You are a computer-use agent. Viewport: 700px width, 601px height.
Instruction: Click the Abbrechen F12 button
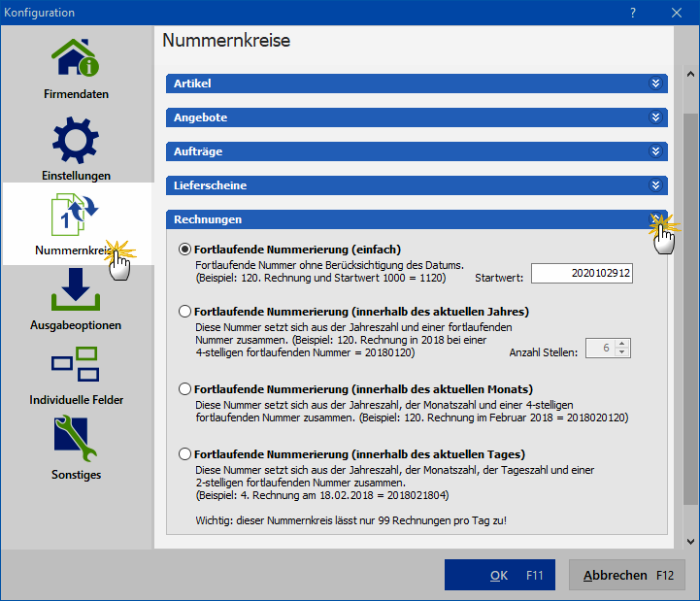click(627, 576)
